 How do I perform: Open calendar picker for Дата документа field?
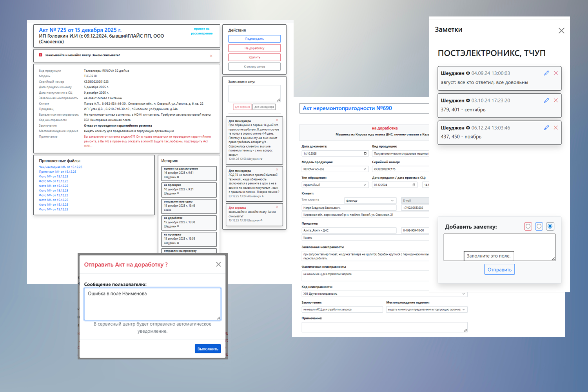click(x=365, y=153)
